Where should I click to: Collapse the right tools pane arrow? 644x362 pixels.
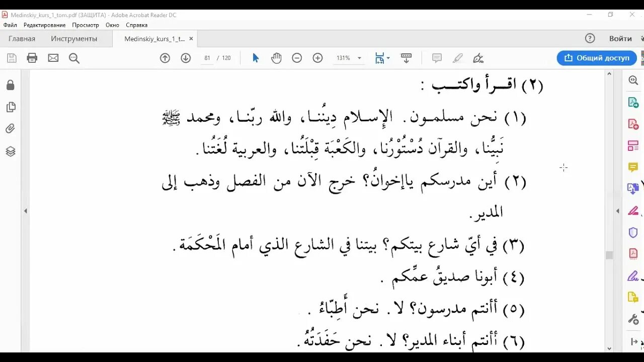(x=618, y=211)
